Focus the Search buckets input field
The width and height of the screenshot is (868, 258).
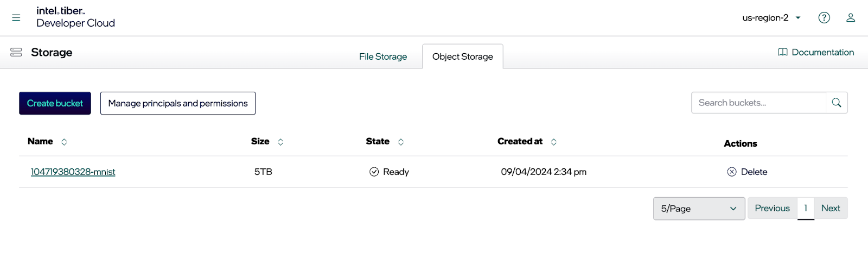pos(758,103)
